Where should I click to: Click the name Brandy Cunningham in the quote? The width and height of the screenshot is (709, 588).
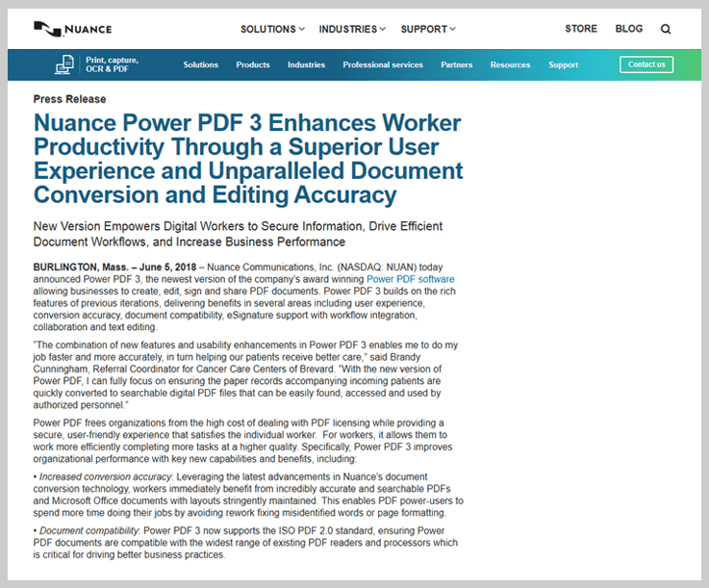click(226, 363)
